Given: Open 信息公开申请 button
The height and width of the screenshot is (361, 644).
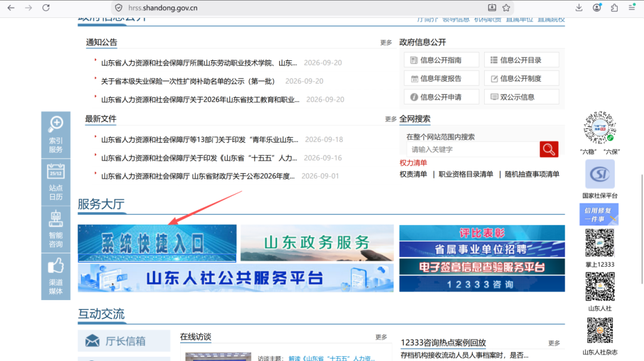Looking at the screenshot, I should 441,97.
